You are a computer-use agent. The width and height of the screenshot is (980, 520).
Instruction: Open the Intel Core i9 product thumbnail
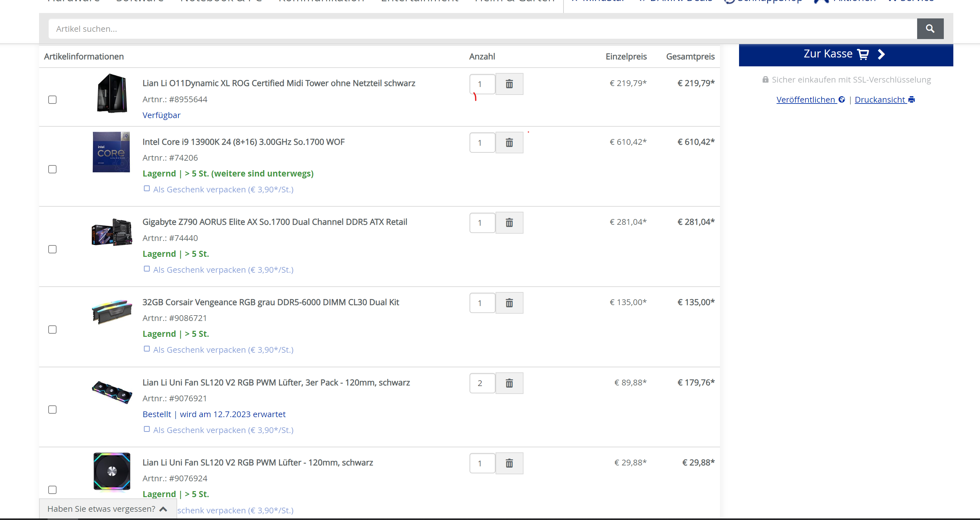point(111,152)
